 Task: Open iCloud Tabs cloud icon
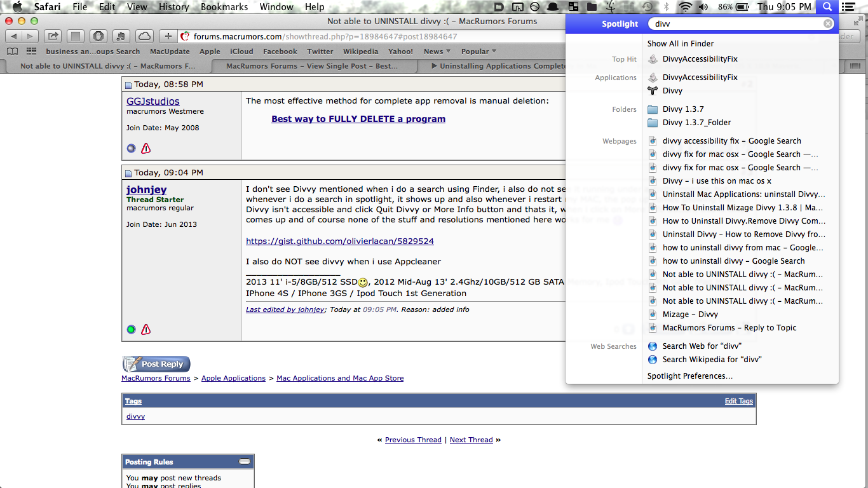pyautogui.click(x=144, y=36)
